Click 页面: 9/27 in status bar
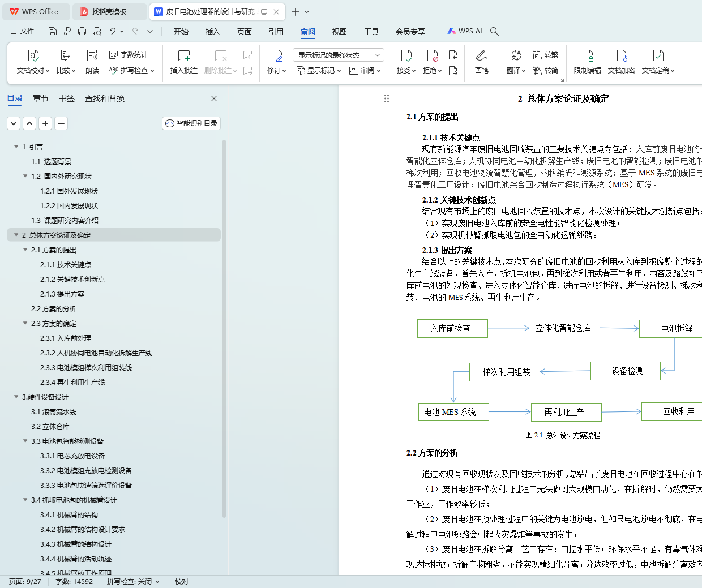 click(25, 582)
